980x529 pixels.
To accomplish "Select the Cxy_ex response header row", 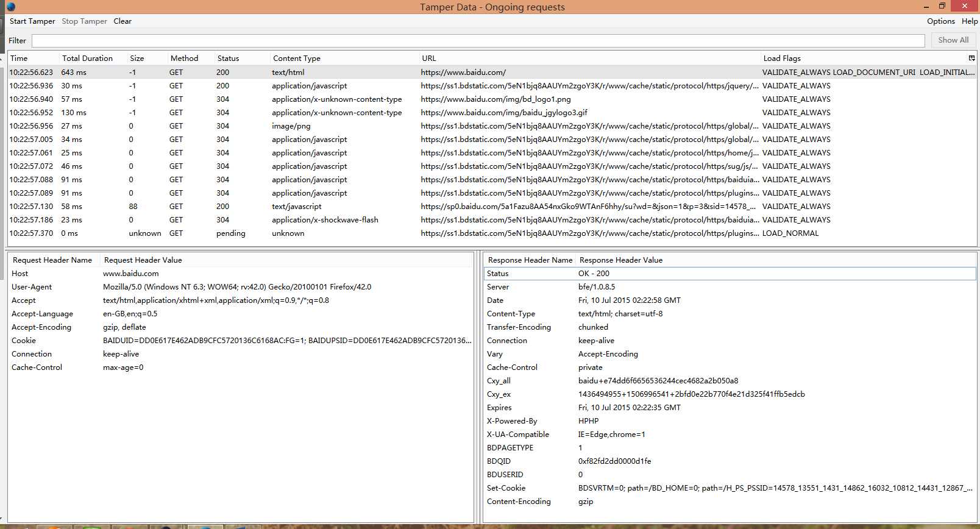I will pos(730,394).
